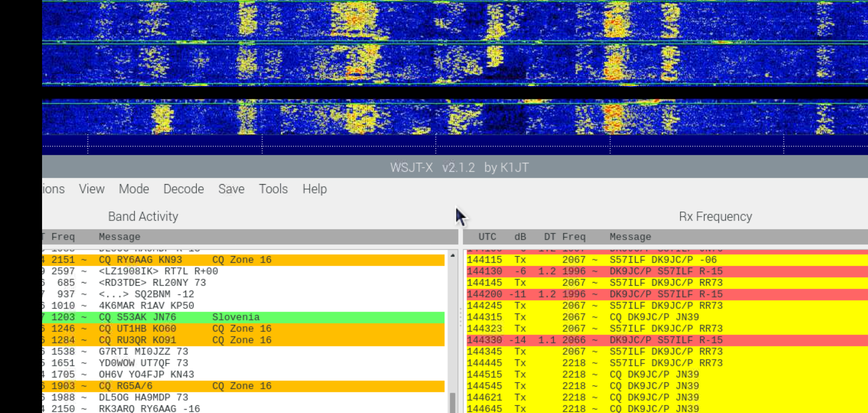Select the OH6V YO4FJP KN43 row
Viewport: 868px width, 413px height.
(x=243, y=375)
